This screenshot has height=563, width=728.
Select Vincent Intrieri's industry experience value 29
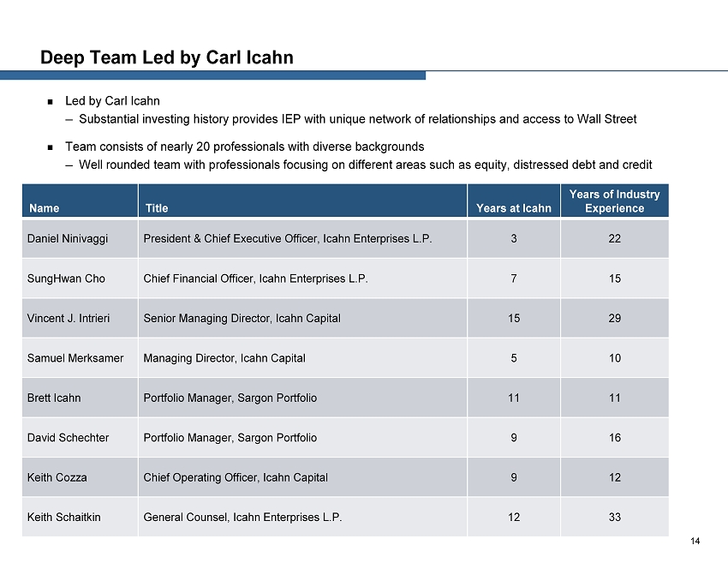pyautogui.click(x=614, y=318)
